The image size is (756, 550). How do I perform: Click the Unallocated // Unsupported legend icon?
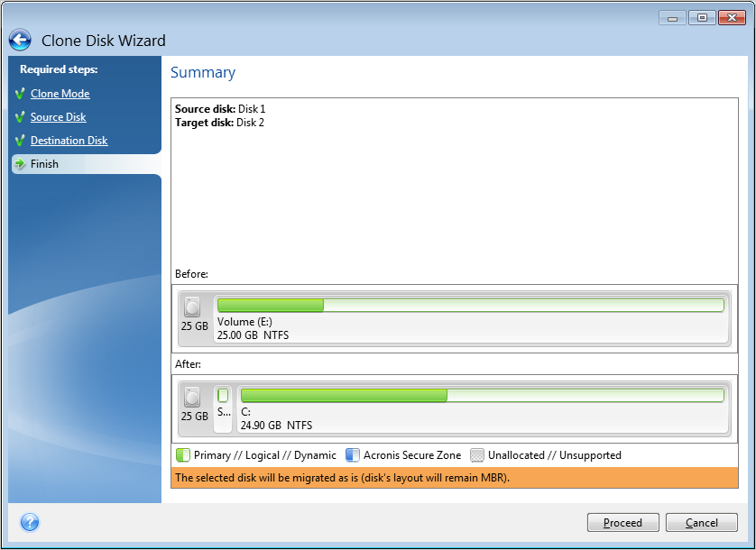[476, 455]
